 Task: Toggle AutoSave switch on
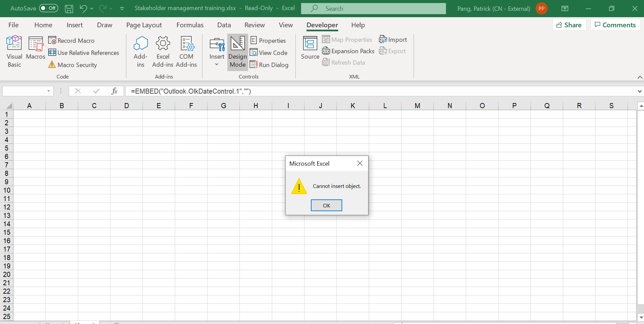[x=49, y=8]
